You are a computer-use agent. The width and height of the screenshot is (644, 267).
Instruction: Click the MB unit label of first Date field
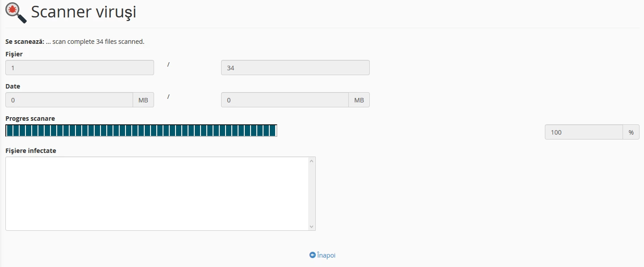[x=143, y=100]
